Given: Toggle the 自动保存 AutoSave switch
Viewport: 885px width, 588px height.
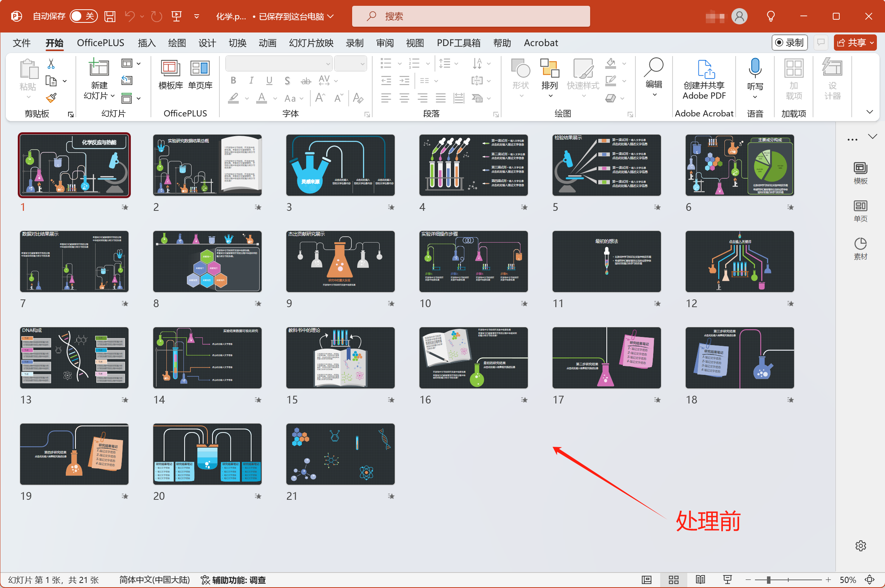Looking at the screenshot, I should (83, 16).
